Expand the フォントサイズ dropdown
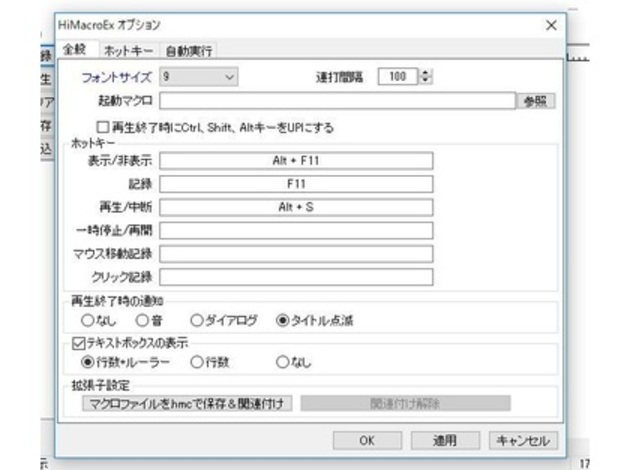This screenshot has height=470, width=630. pyautogui.click(x=198, y=77)
